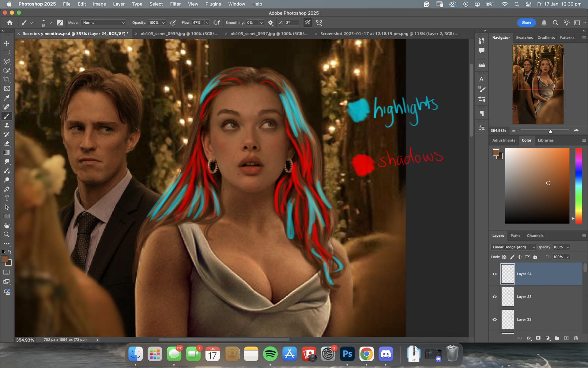
Task: Select the Clone Stamp tool
Action: coord(6,125)
